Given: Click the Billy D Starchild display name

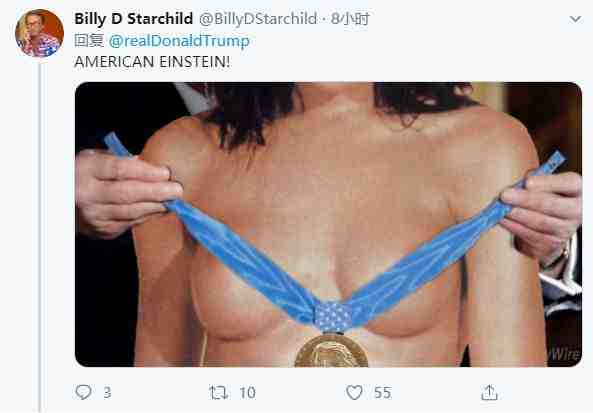Looking at the screenshot, I should 134,19.
